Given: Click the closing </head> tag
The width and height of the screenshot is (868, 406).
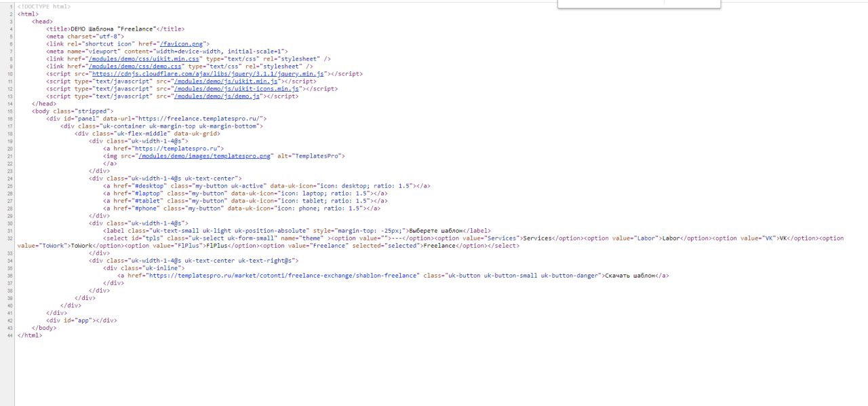Looking at the screenshot, I should pyautogui.click(x=44, y=103).
